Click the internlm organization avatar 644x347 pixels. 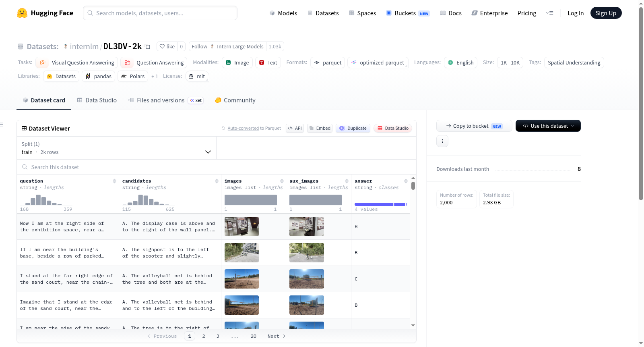coord(66,46)
